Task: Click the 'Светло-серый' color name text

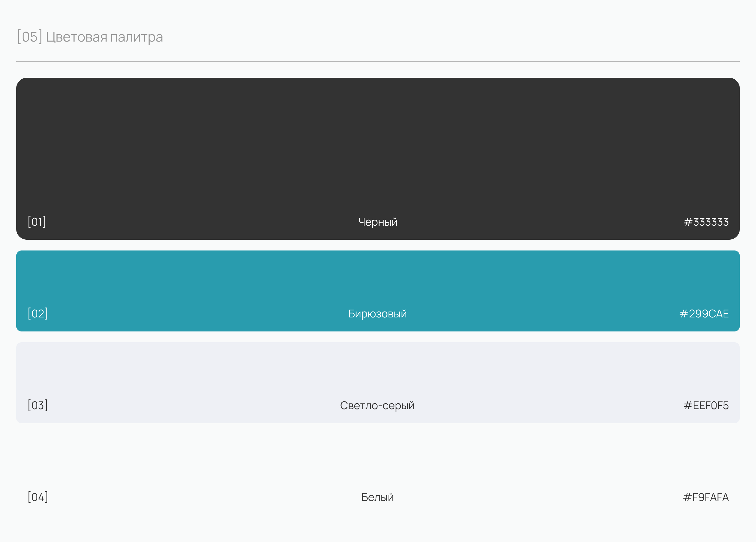Action: (377, 405)
